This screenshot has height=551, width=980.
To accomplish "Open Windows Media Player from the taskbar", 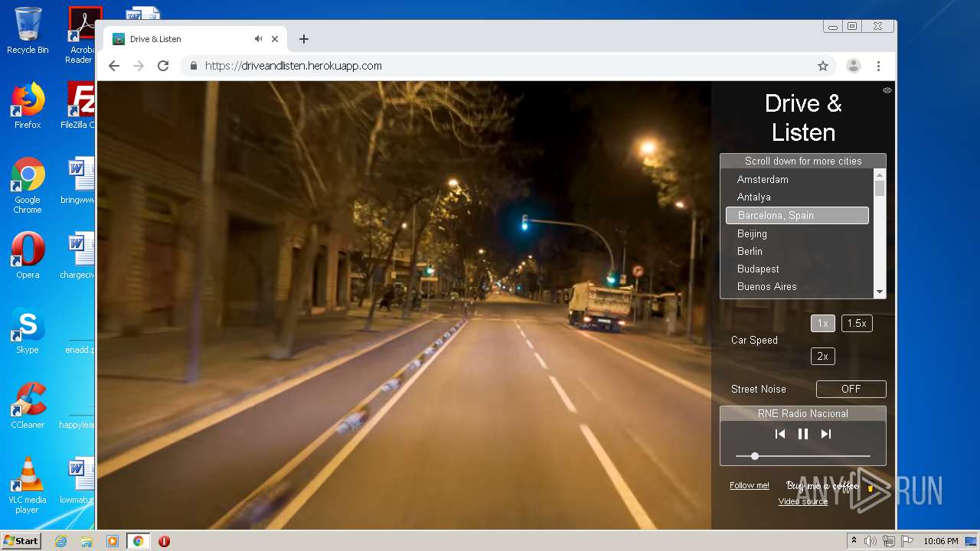I will (113, 541).
